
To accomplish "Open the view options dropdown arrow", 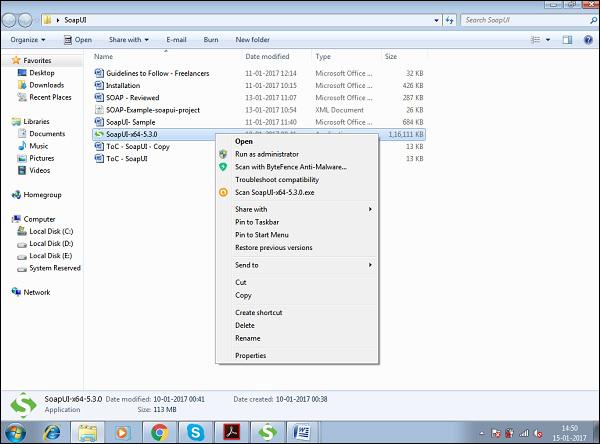I will pos(548,39).
